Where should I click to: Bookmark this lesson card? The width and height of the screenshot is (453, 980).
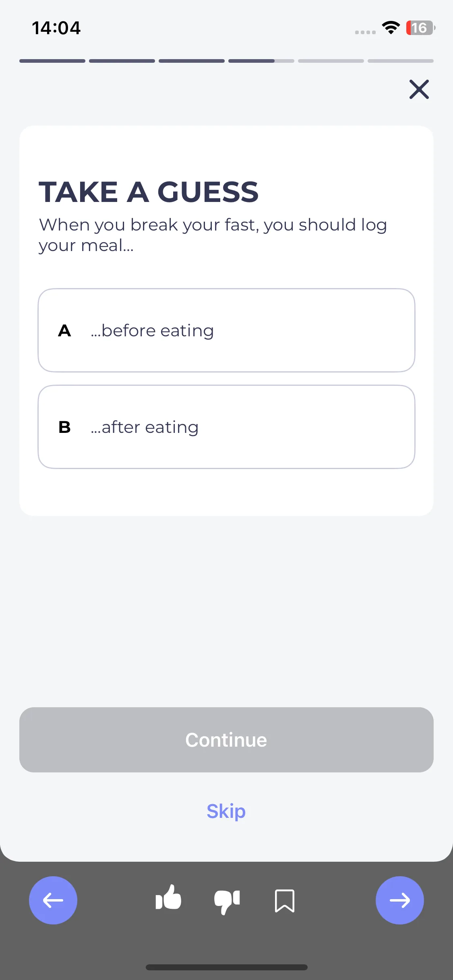[285, 901]
